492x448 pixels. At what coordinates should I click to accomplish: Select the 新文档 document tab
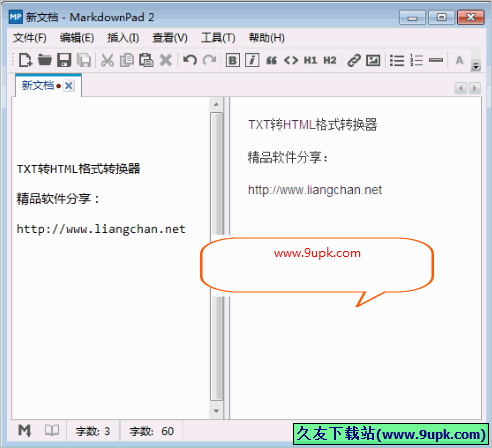click(38, 86)
